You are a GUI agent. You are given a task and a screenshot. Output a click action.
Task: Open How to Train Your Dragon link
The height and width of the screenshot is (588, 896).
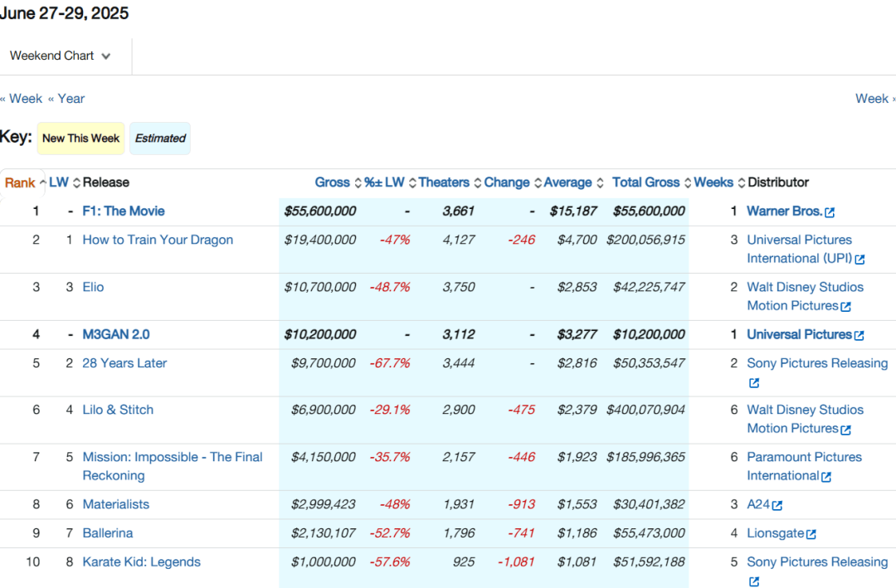point(158,240)
